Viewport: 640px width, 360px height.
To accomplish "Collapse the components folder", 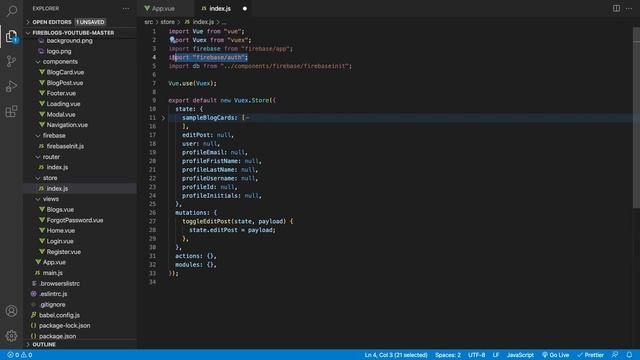I will [60, 62].
